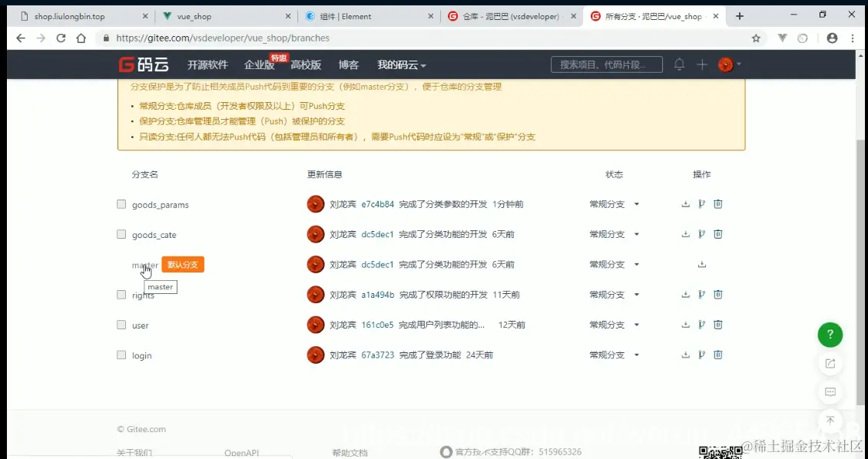Click the back-to-top arrow icon
The height and width of the screenshot is (459, 868).
coord(830,421)
